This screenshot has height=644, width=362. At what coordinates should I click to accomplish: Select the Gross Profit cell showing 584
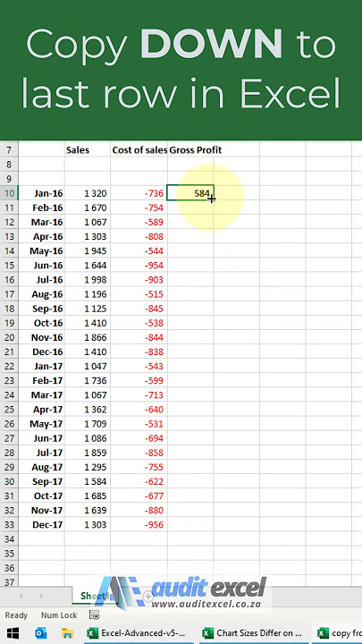190,193
